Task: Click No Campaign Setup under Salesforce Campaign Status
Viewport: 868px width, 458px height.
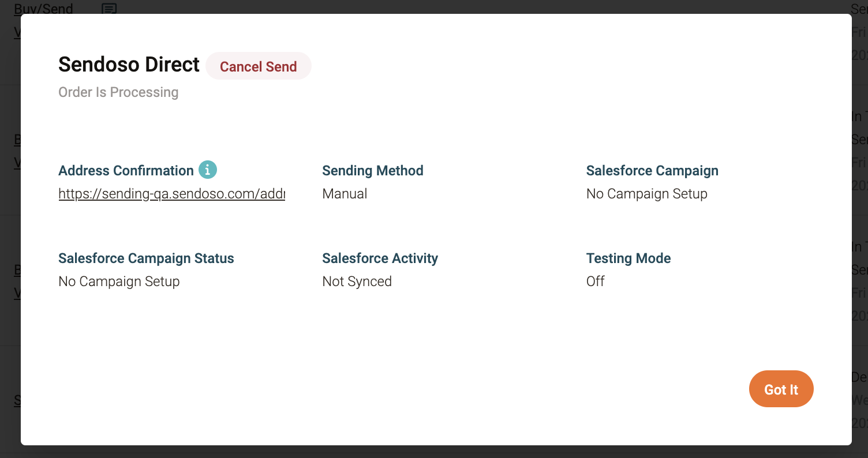Action: coord(119,281)
